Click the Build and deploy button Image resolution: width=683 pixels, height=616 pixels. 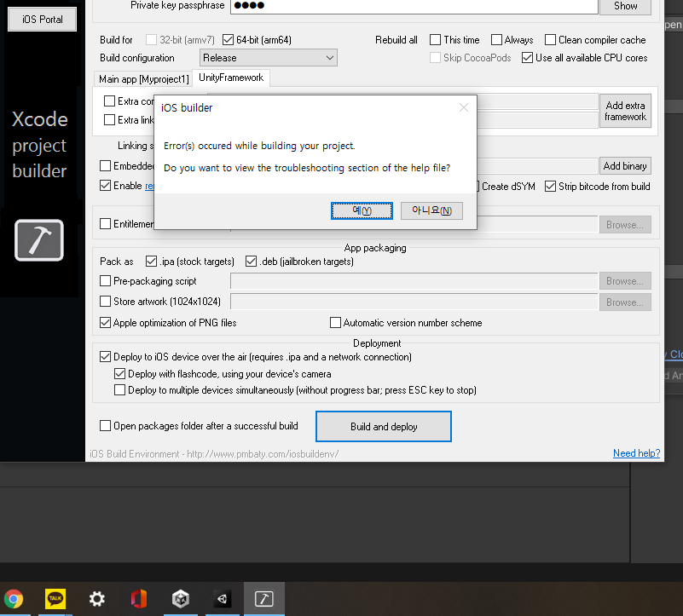(384, 426)
